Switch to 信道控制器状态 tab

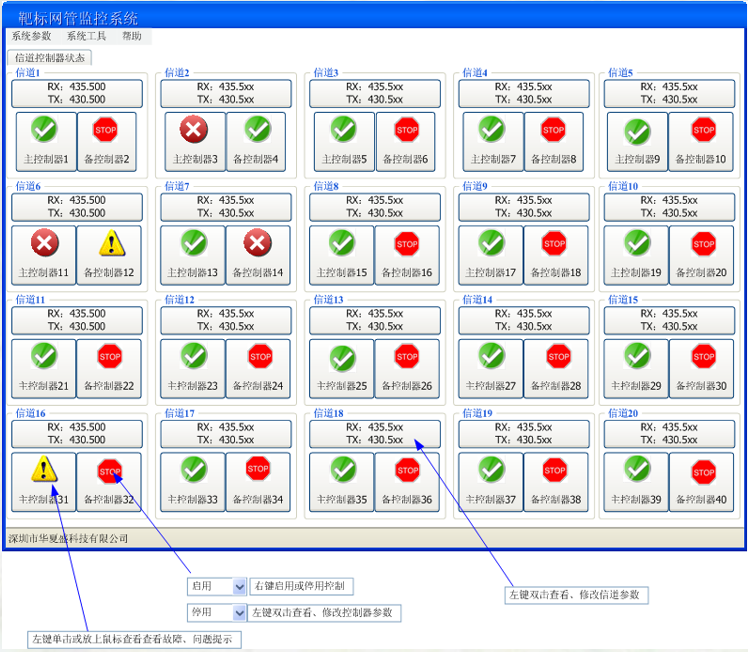50,58
